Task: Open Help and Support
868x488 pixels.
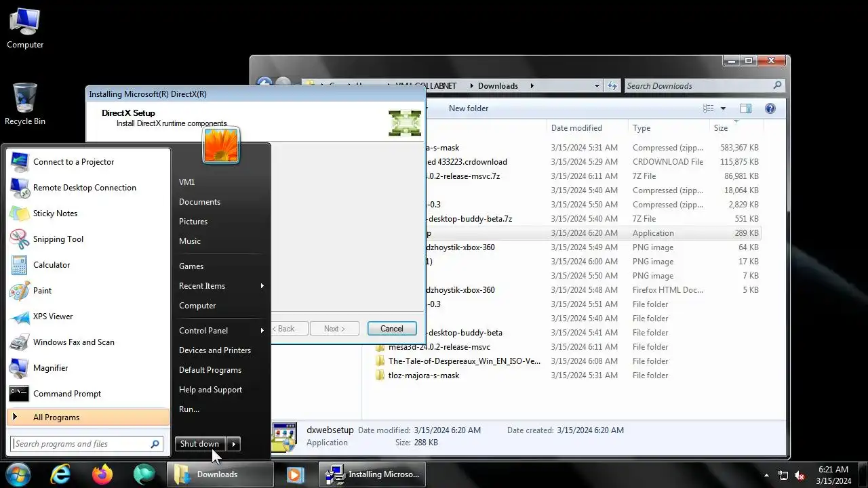Action: click(x=210, y=390)
